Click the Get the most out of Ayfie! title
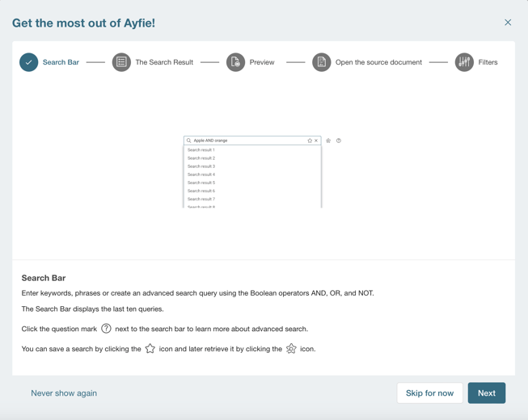Screen dimensions: 528x420 pyautogui.click(x=83, y=23)
